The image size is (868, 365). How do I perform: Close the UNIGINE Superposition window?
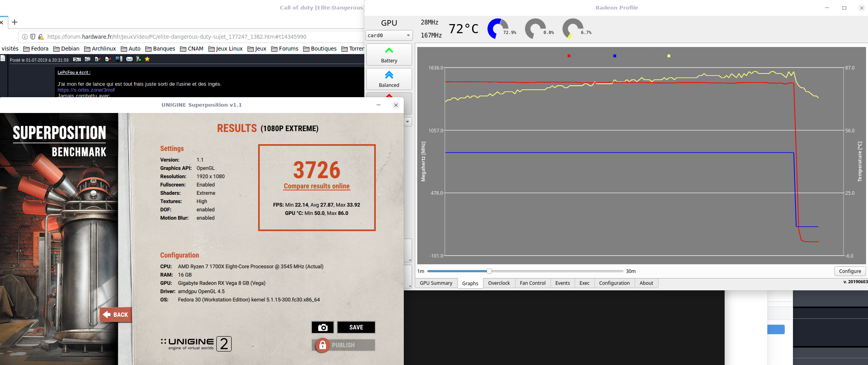pos(396,105)
